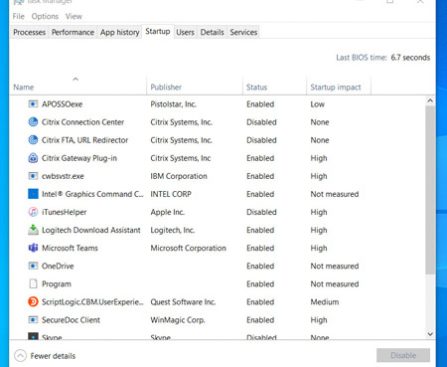Select the Microsoft Teams entry
447x367 pixels.
[x=70, y=248]
